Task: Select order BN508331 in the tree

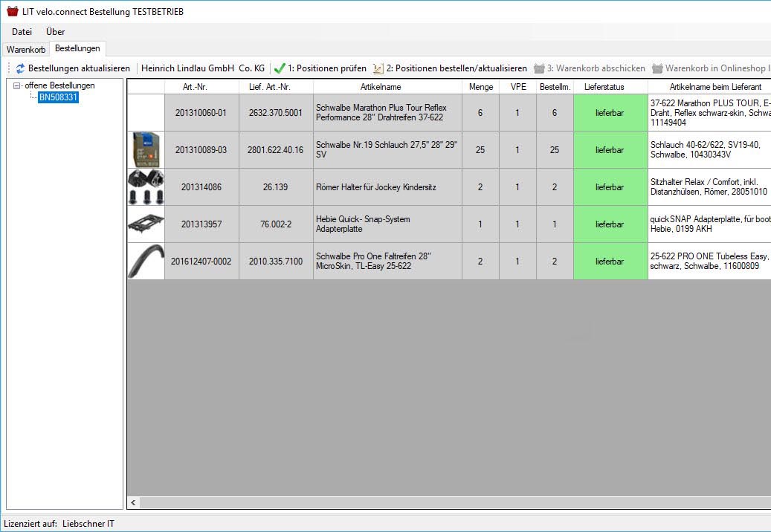Action: pos(58,97)
